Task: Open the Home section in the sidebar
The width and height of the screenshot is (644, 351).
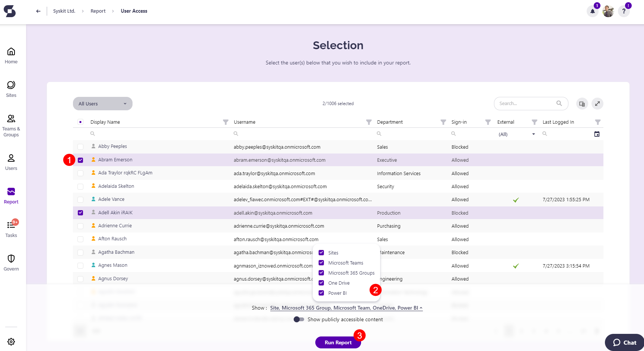Action: point(11,55)
